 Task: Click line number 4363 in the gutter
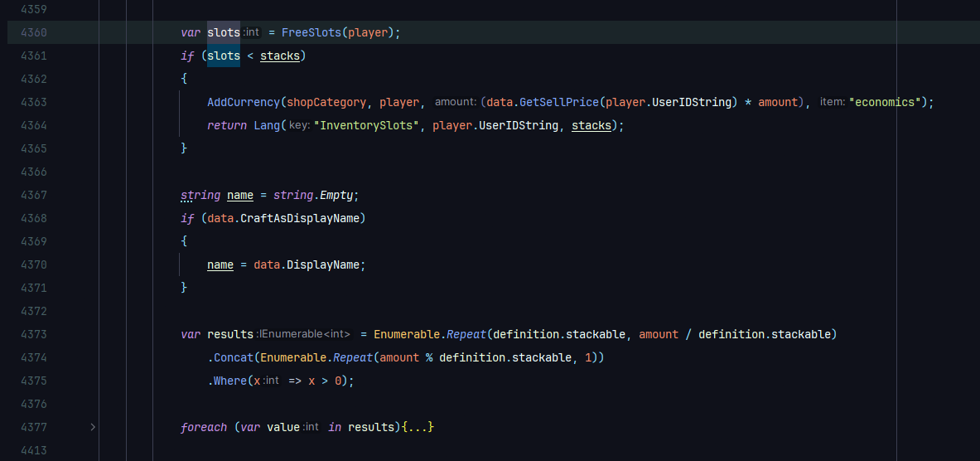click(34, 102)
